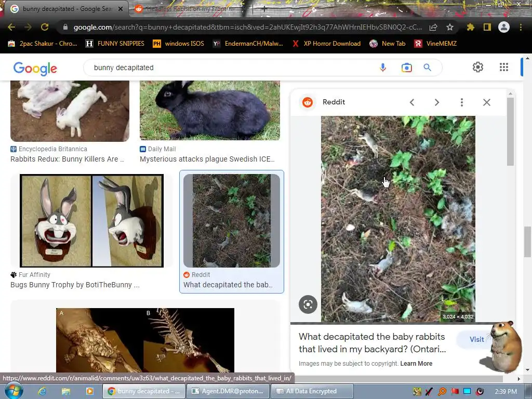The width and height of the screenshot is (532, 399).
Task: Submit search with magnifier icon
Action: coord(428,68)
